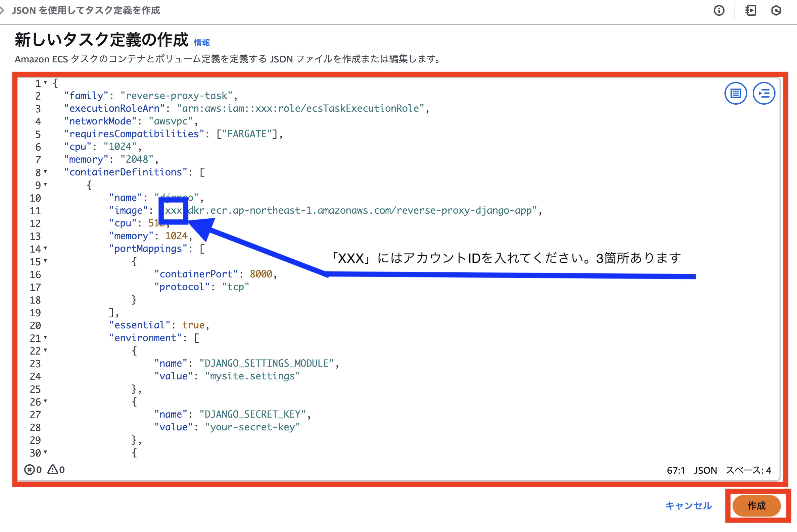Image resolution: width=797 pixels, height=532 pixels.
Task: Click the hexagon settings icon in header
Action: [x=776, y=10]
